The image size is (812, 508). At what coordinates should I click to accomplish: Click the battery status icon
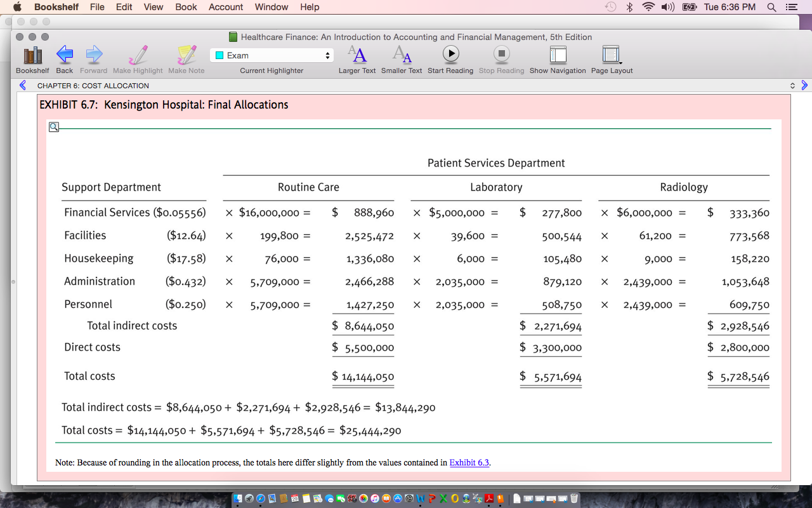[689, 7]
